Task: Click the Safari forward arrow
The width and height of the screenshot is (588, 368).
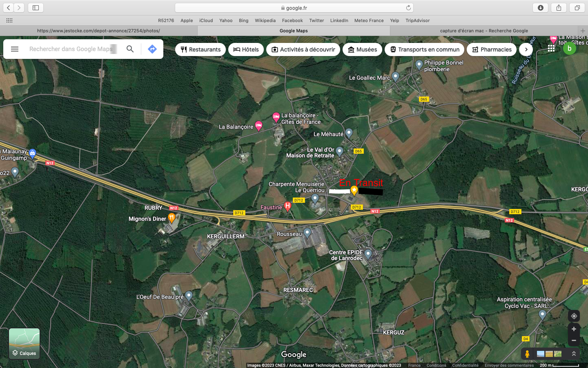Action: coord(19,8)
